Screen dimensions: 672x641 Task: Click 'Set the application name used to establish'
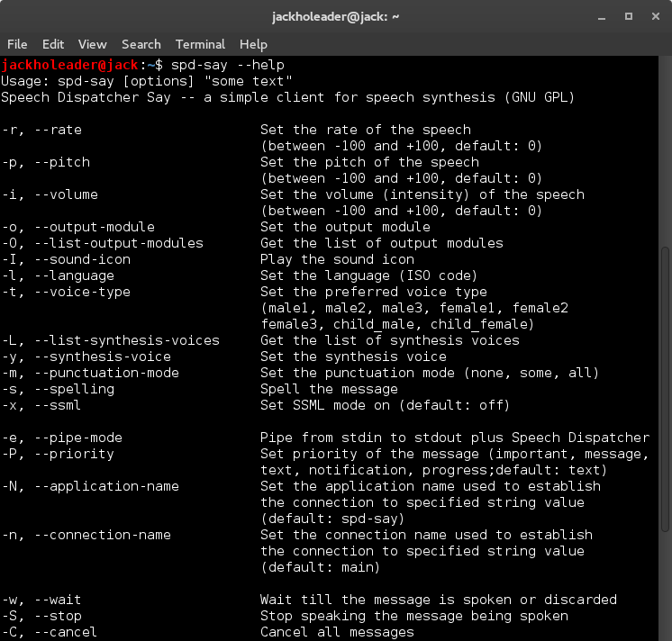click(431, 486)
